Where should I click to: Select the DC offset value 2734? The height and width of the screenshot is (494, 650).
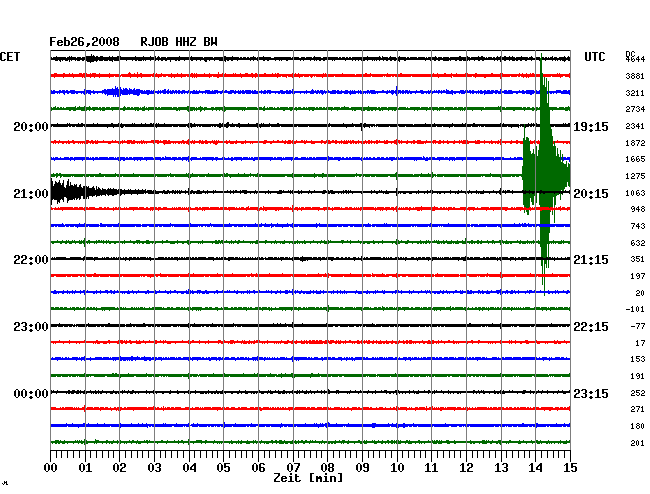click(635, 109)
